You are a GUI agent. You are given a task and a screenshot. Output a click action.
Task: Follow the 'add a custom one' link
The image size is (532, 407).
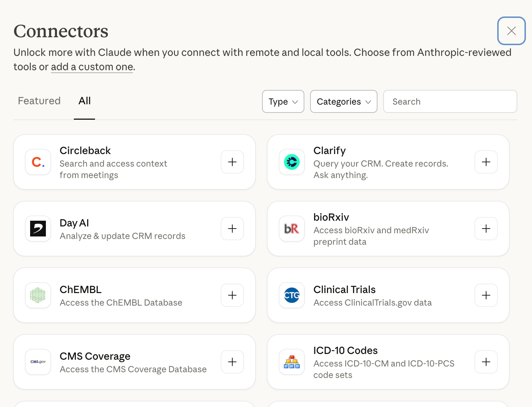click(x=92, y=67)
